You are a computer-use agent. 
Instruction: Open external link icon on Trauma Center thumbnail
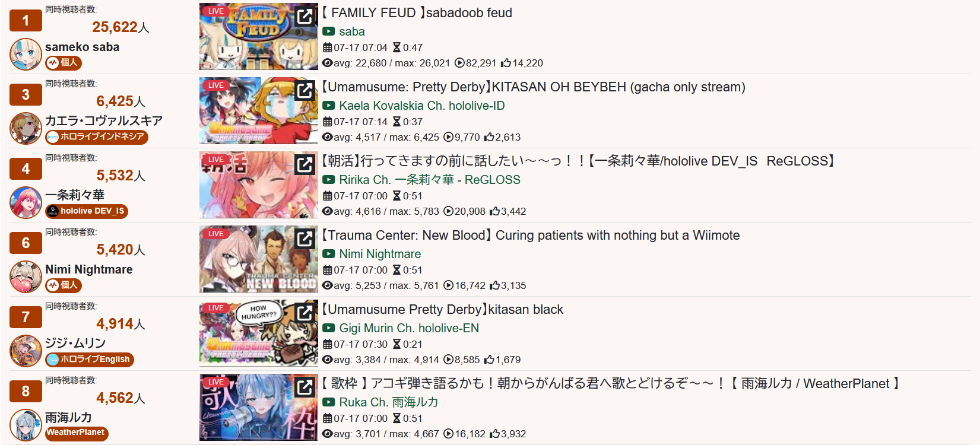[x=305, y=239]
